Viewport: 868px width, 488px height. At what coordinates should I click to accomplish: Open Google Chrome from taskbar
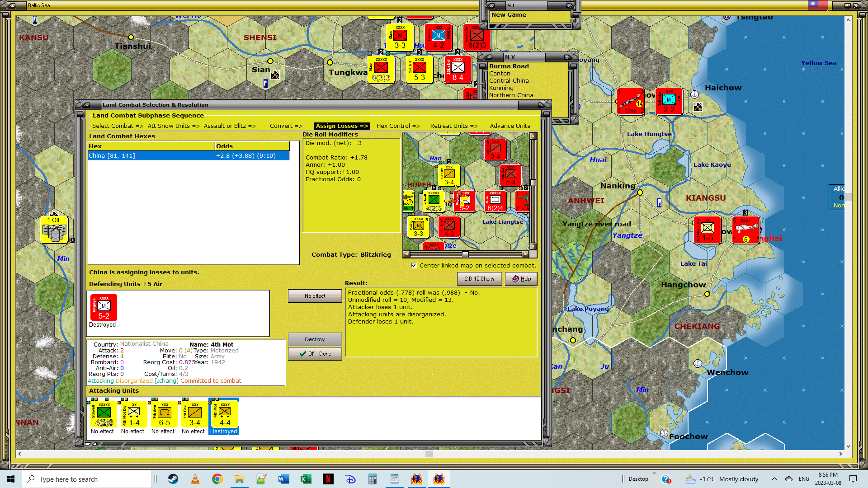pos(217,479)
